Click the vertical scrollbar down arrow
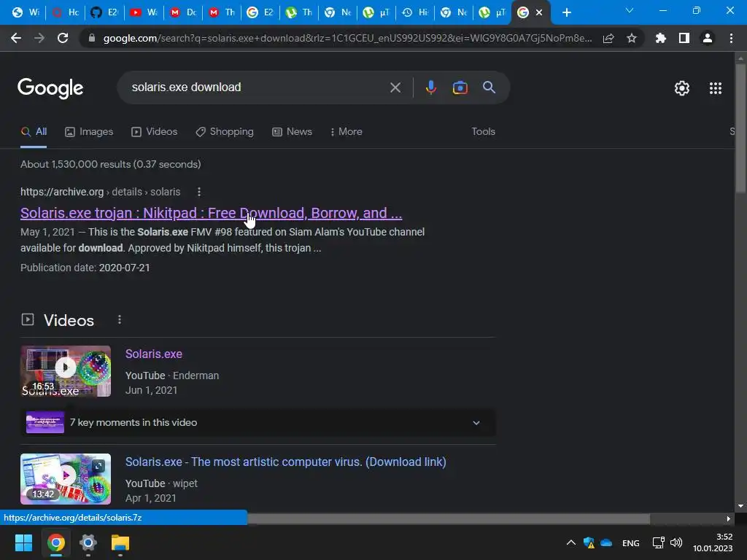Screen dimensions: 747x560 (740, 506)
